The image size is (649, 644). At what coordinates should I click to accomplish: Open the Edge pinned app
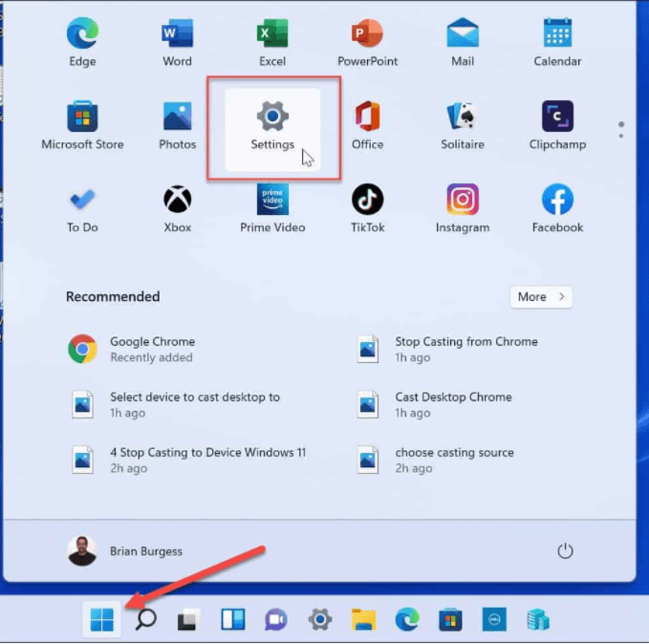(x=82, y=42)
